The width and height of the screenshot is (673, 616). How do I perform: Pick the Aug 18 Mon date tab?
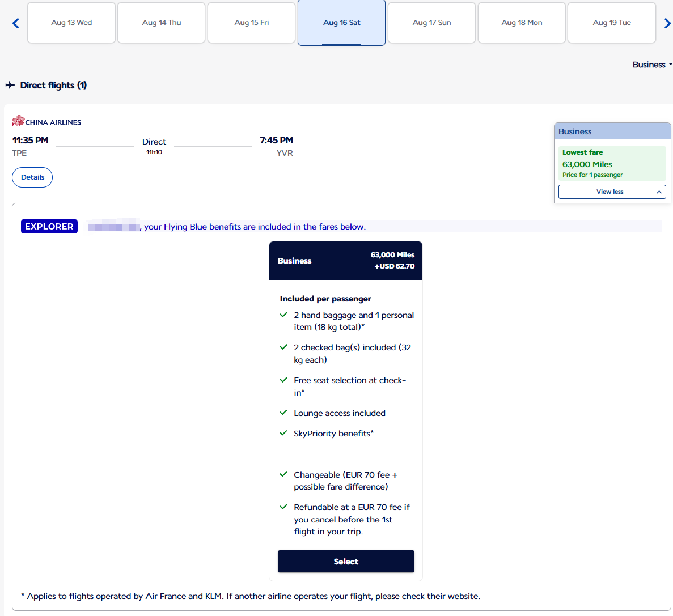pyautogui.click(x=522, y=23)
